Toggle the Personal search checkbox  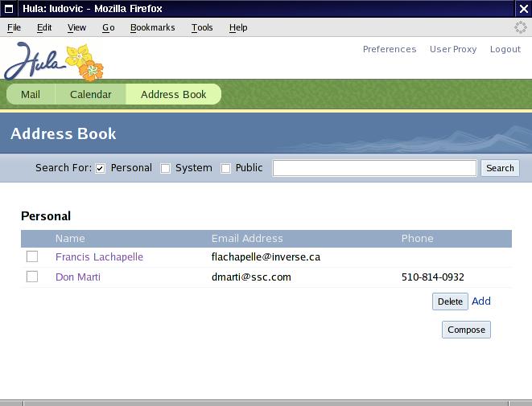pos(101,169)
